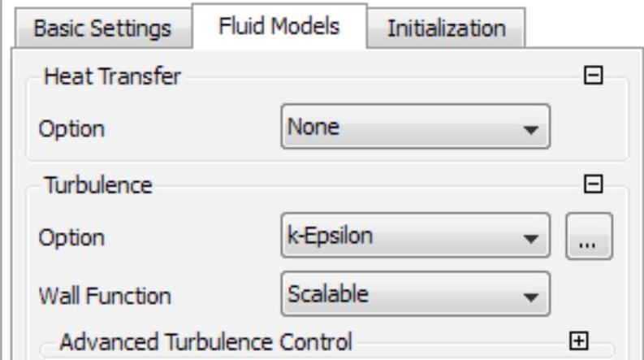
Task: Collapse the Turbulence section minus icon
Action: 593,184
